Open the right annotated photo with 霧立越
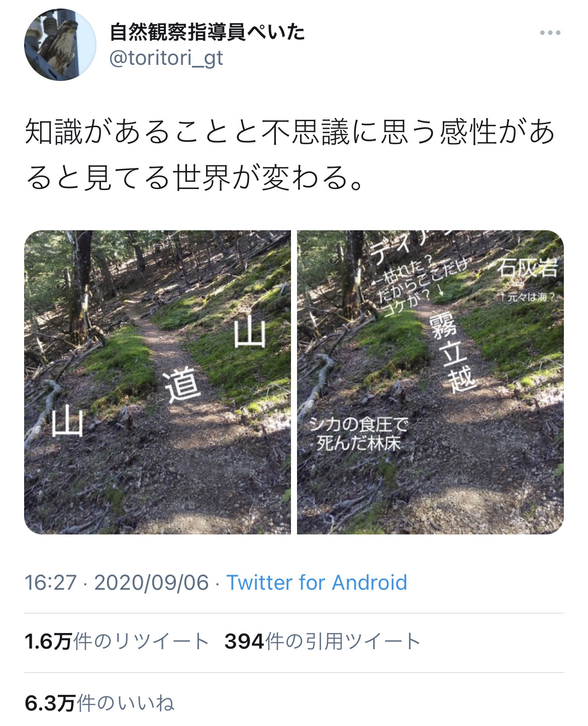 point(430,382)
